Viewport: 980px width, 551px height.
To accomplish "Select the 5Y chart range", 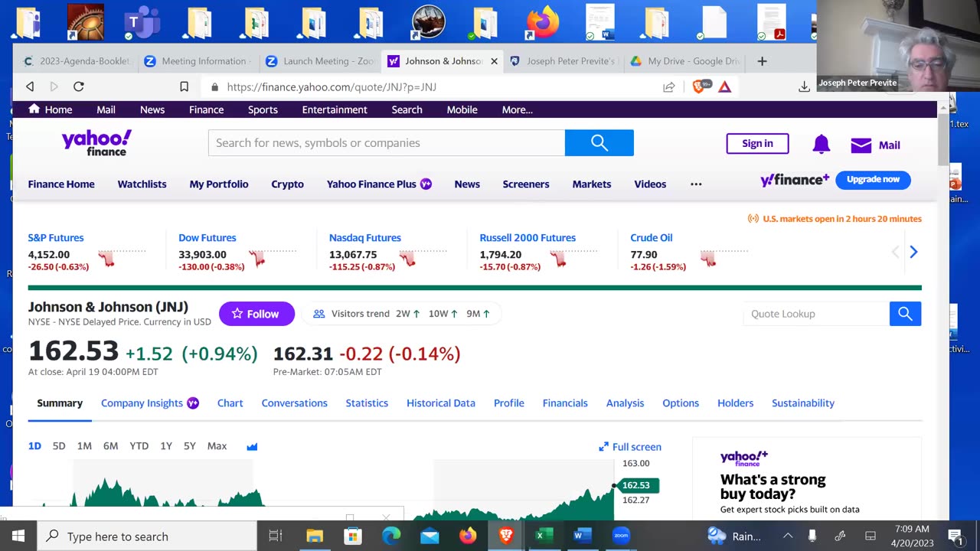I will [x=190, y=446].
